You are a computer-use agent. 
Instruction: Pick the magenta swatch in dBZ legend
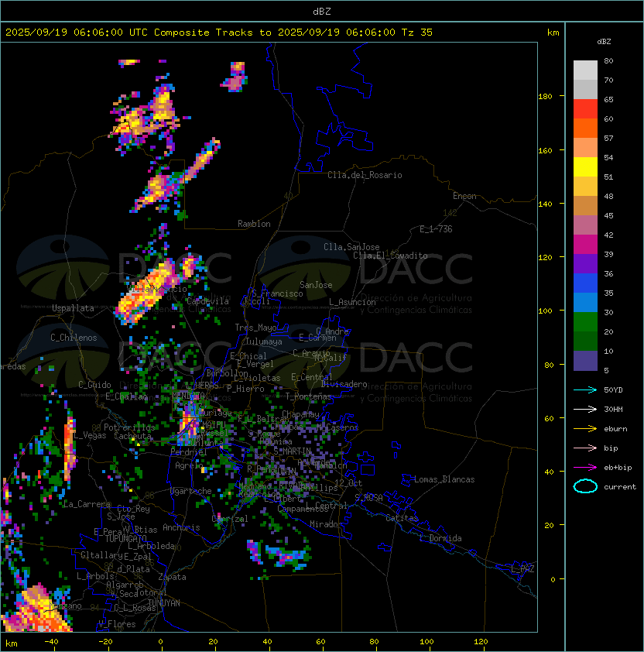[585, 245]
